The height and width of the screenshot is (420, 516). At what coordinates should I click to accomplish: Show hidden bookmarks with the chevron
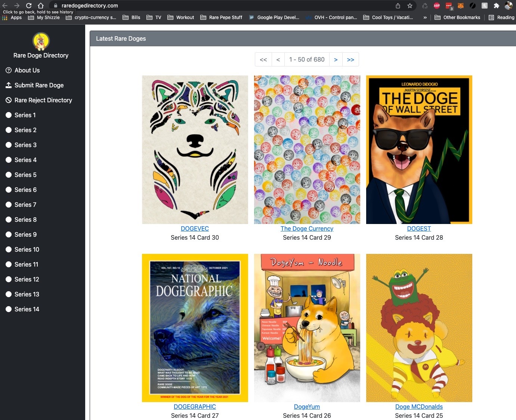425,18
